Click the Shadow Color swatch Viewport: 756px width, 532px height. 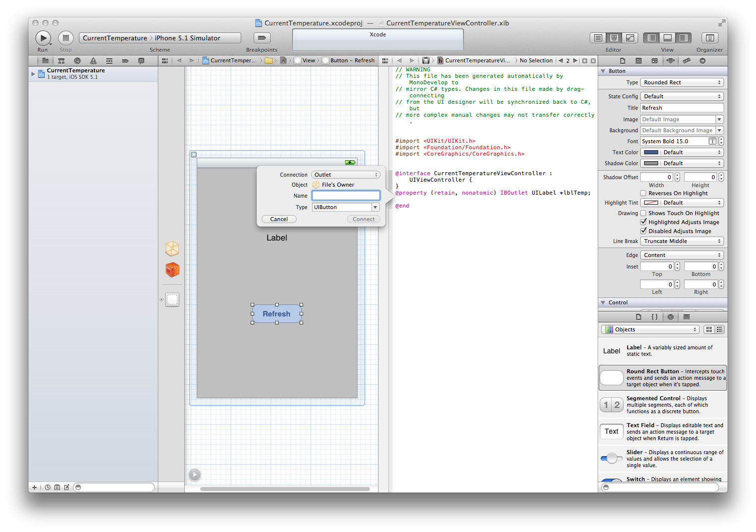pos(651,163)
